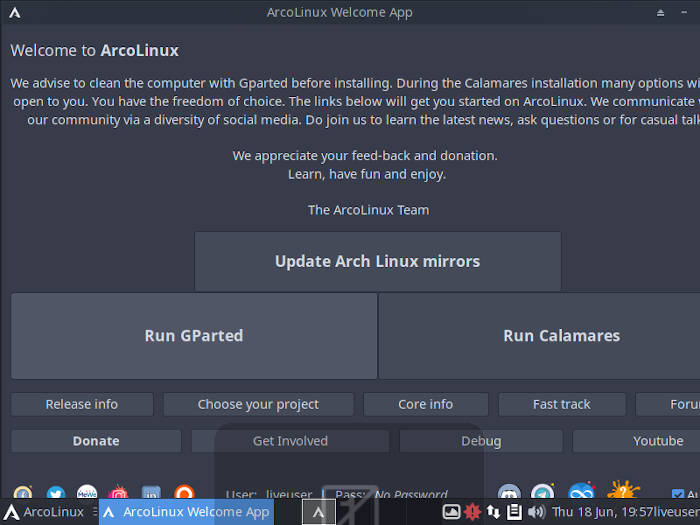Click the screenshot picture tray icon
Viewport: 700px width, 525px height.
(451, 512)
